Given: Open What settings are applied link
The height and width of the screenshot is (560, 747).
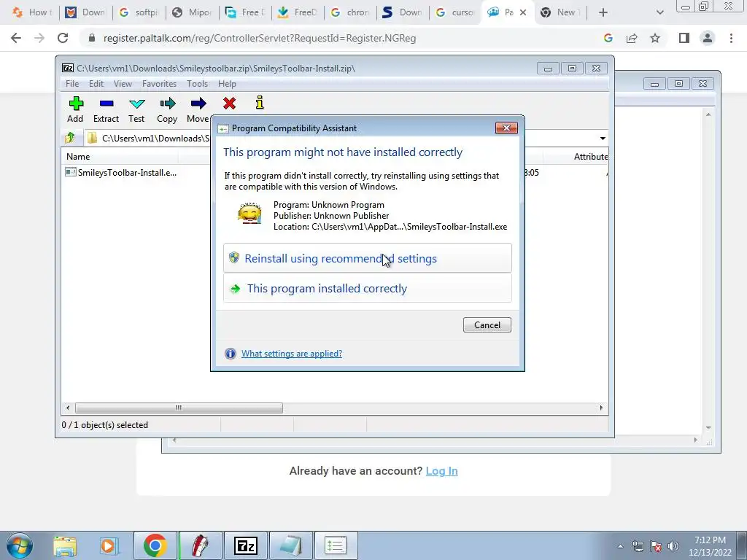Looking at the screenshot, I should pos(292,354).
